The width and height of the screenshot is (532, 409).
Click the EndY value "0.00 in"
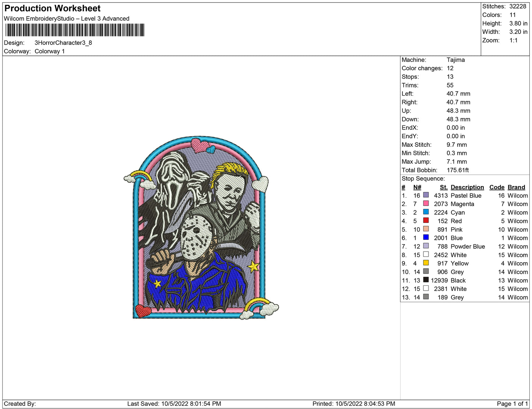click(456, 136)
